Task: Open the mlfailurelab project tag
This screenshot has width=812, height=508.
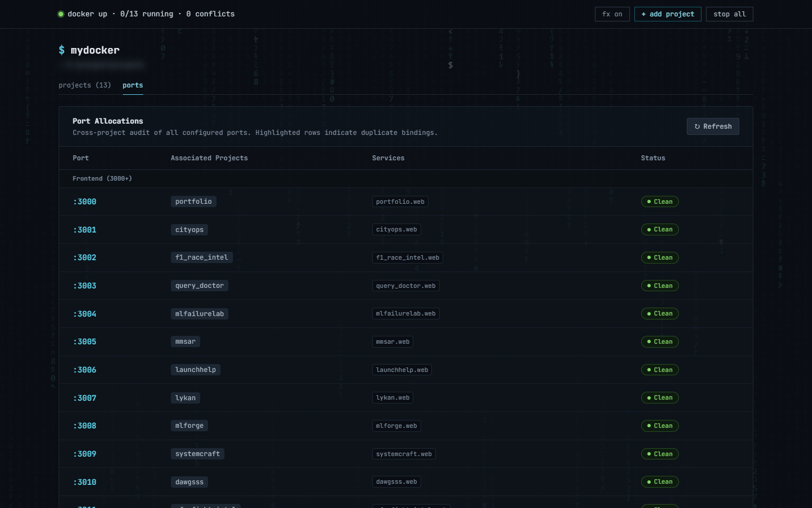Action: (200, 314)
